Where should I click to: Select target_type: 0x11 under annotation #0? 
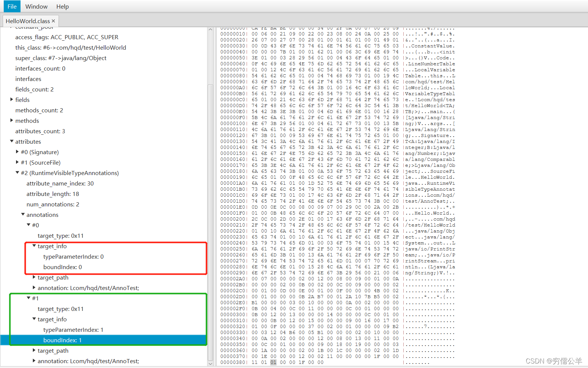[60, 236]
